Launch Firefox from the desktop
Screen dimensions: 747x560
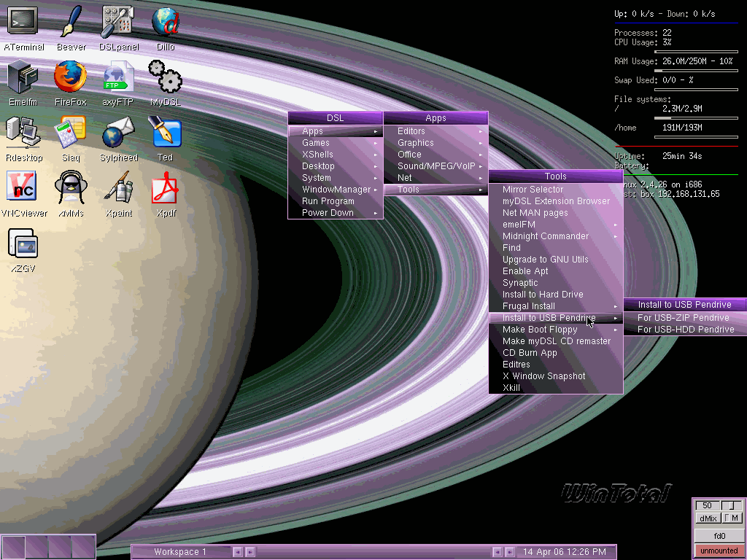(x=71, y=77)
